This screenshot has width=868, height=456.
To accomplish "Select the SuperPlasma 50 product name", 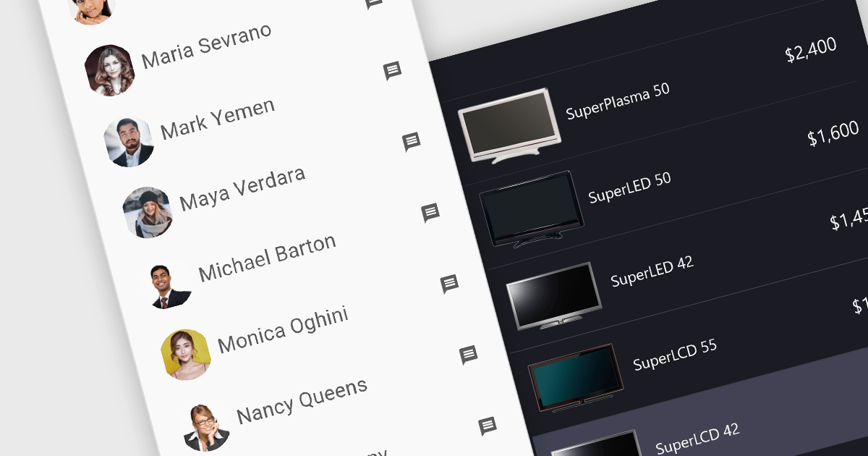I will [618, 101].
